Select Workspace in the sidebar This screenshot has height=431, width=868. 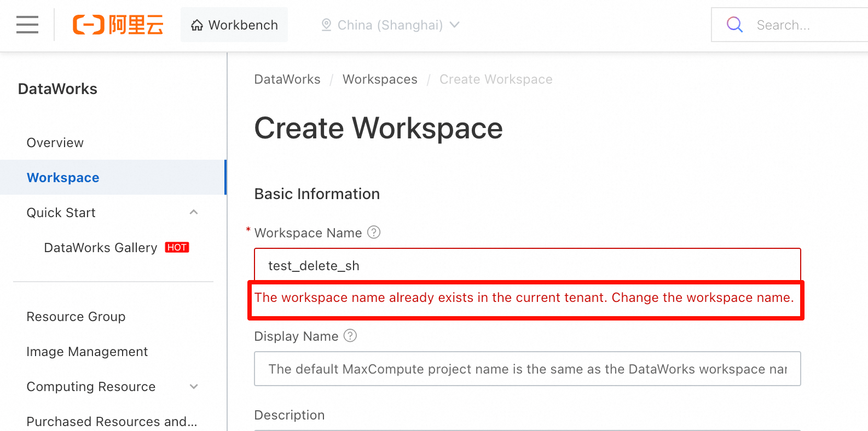click(x=113, y=177)
